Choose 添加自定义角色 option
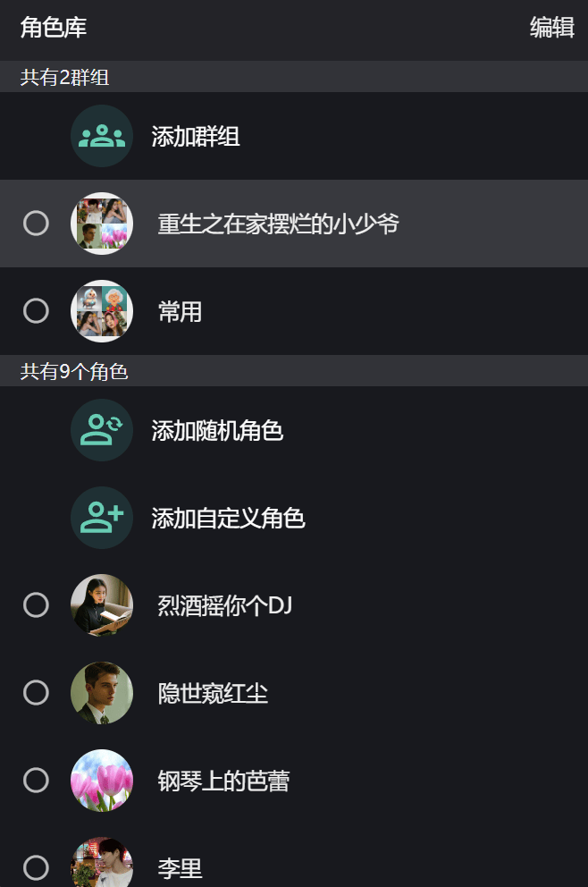 pos(228,519)
